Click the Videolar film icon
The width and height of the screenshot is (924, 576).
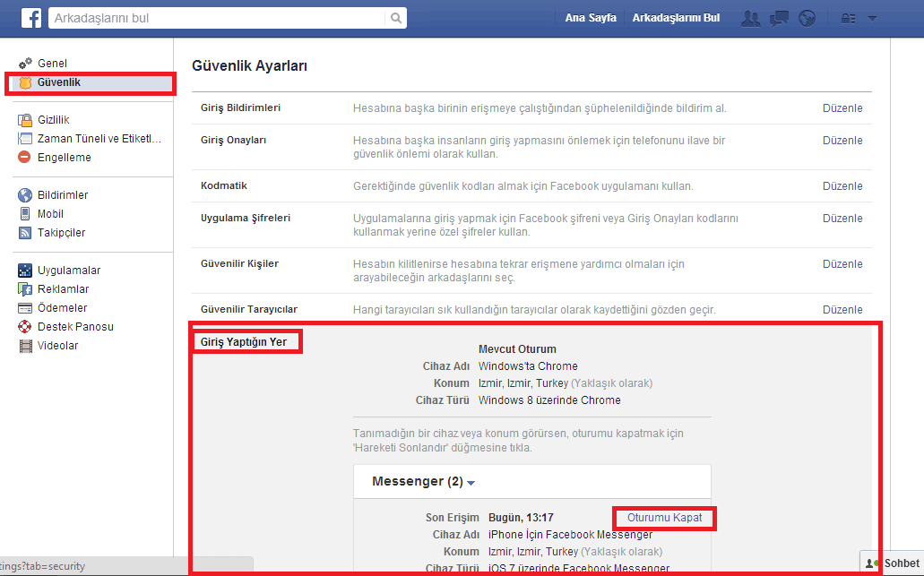point(25,346)
